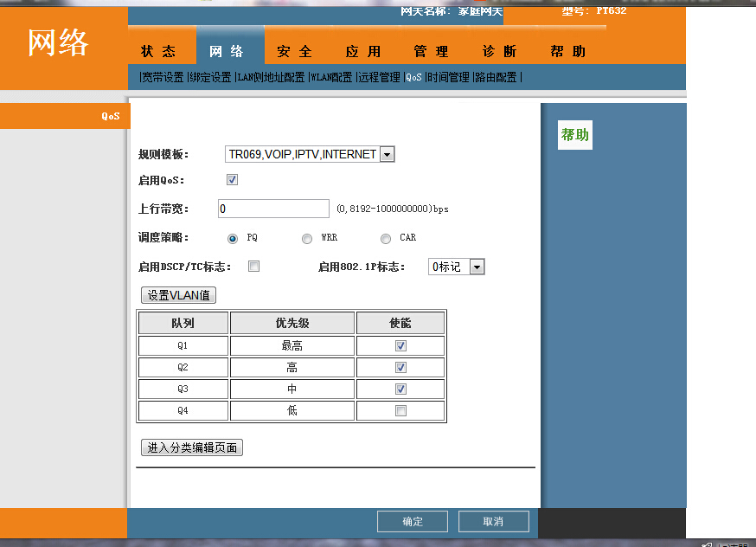This screenshot has width=756, height=547.
Task: Open the 管理 tab
Action: pos(431,52)
